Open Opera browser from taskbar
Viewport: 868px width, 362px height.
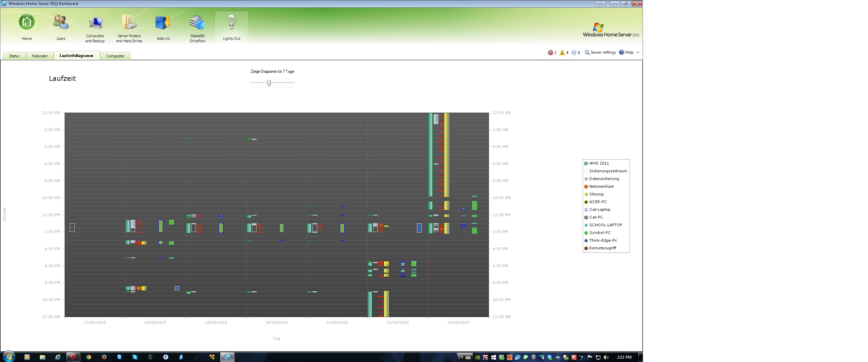pyautogui.click(x=73, y=357)
